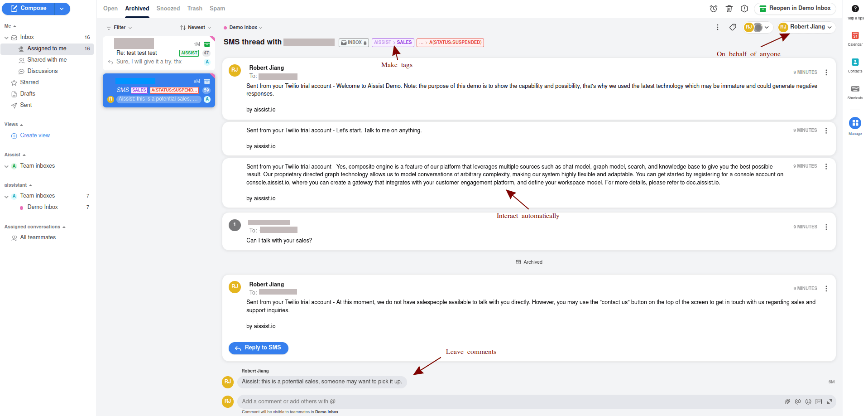Screen dimensions: 868x416
Task: Collapse the Views section
Action: pos(14,125)
